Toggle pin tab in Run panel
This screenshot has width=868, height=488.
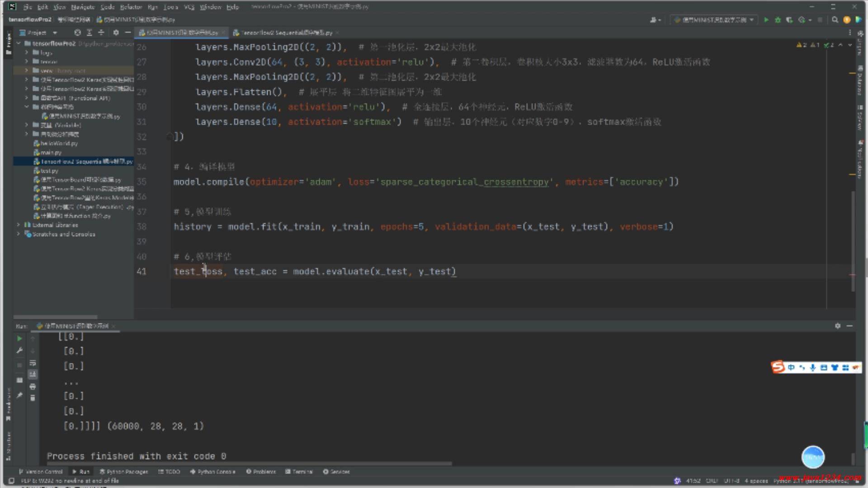(x=19, y=395)
